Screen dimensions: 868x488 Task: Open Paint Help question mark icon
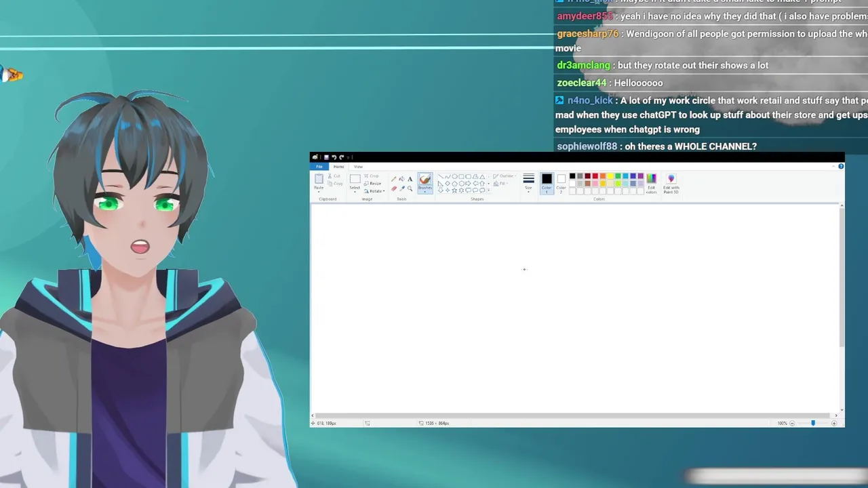pyautogui.click(x=841, y=167)
